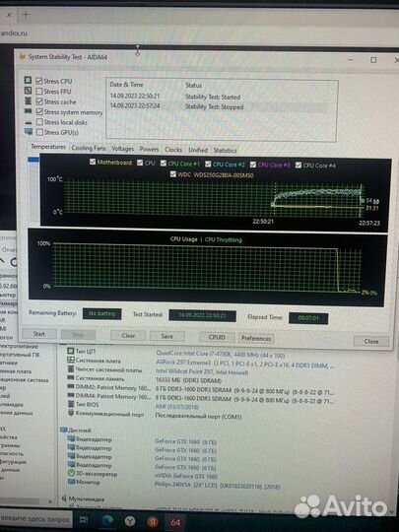Open nVIDIA GeForce GTX 1660 link

(186, 476)
